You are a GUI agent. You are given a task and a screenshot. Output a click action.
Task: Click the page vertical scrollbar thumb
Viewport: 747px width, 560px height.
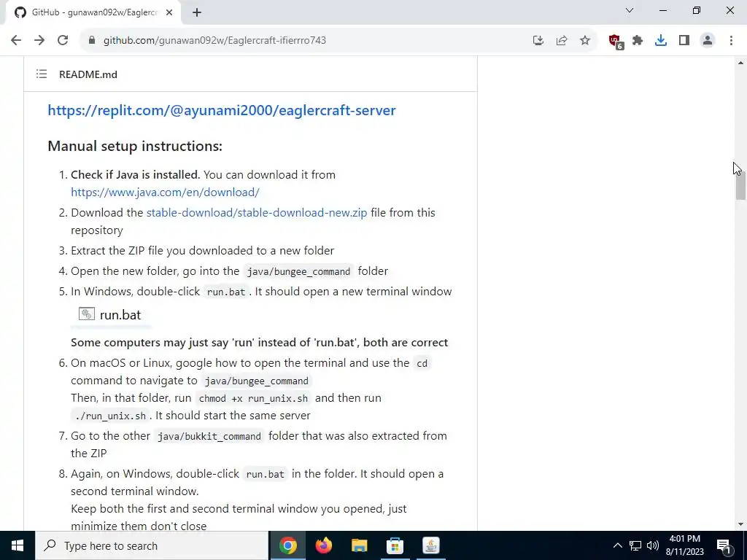click(x=740, y=186)
